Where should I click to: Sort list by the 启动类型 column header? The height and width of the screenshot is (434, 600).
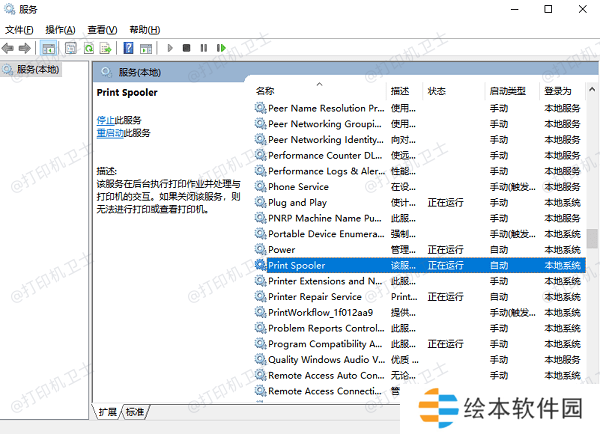(x=507, y=91)
